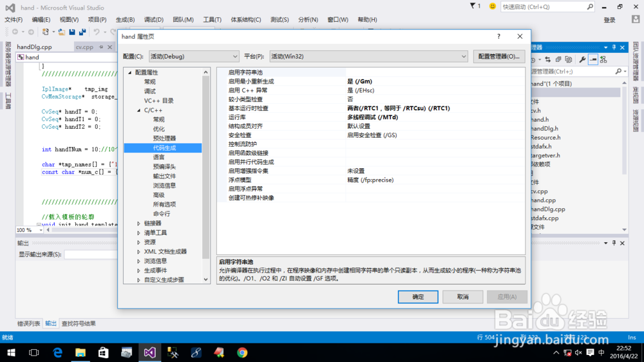Click the Navigate Backward icon
The height and width of the screenshot is (362, 644).
click(15, 32)
